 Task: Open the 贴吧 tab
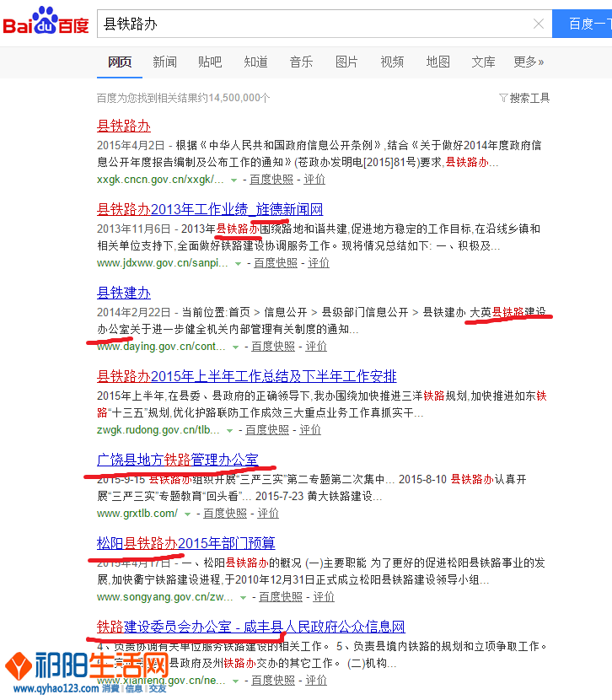[210, 62]
